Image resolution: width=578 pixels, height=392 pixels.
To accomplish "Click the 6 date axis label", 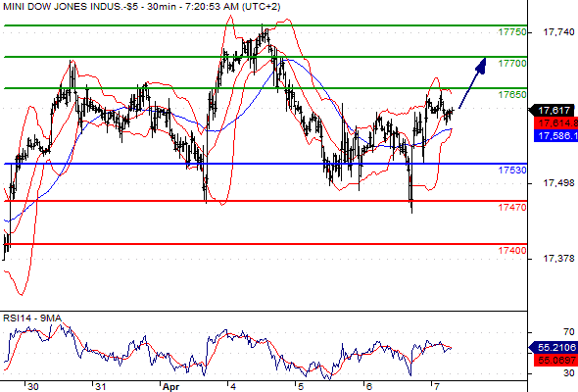I will (369, 387).
